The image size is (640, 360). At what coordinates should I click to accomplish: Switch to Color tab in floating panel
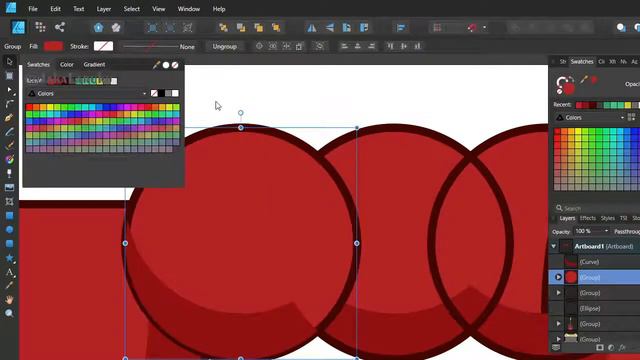(67, 64)
